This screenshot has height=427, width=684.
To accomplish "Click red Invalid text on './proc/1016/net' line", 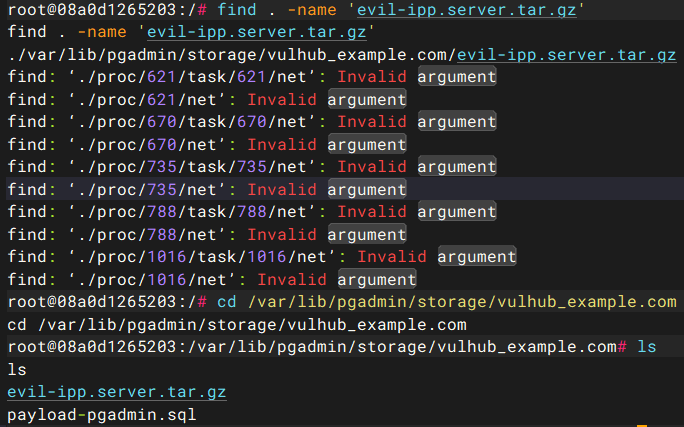I will [292, 280].
